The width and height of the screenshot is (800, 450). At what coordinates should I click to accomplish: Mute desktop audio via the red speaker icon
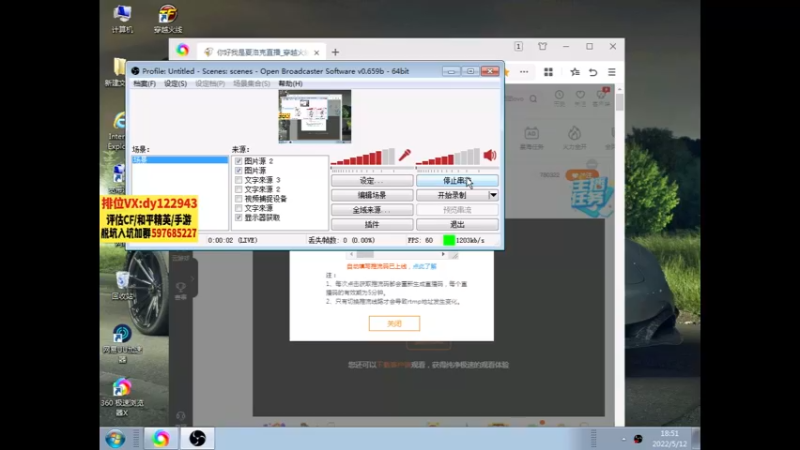[490, 155]
